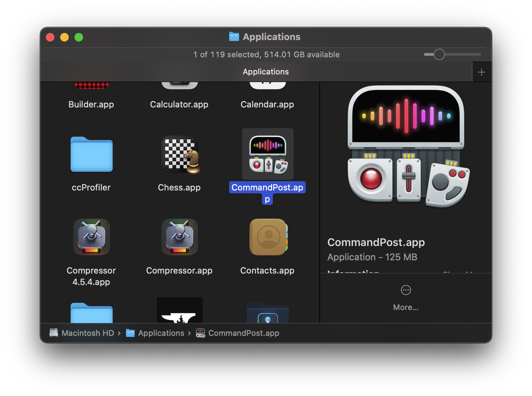The width and height of the screenshot is (532, 396).
Task: Select the ccProfiler folder icon
Action: pos(92,154)
